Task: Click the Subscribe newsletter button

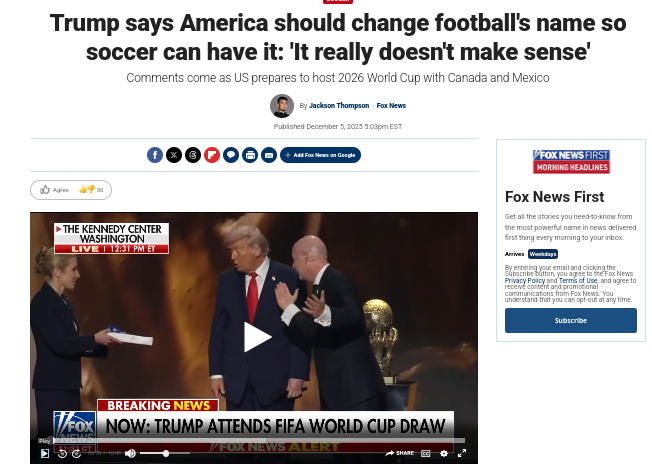Action: pos(570,321)
